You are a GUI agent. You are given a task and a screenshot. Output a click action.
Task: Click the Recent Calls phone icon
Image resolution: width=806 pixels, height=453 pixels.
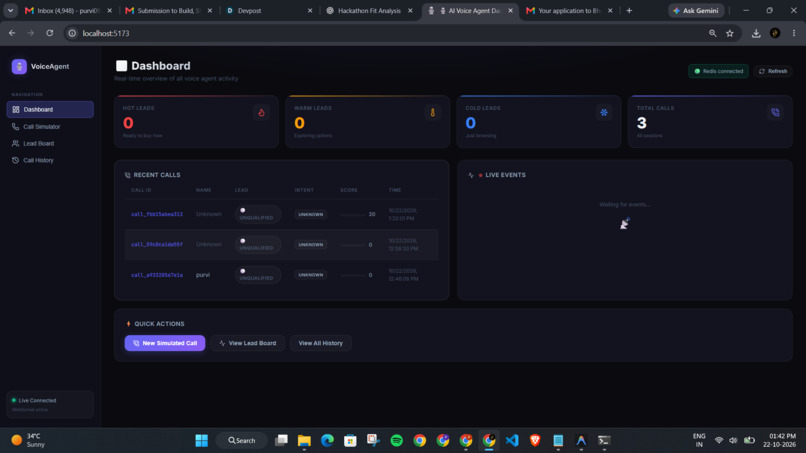(x=127, y=175)
